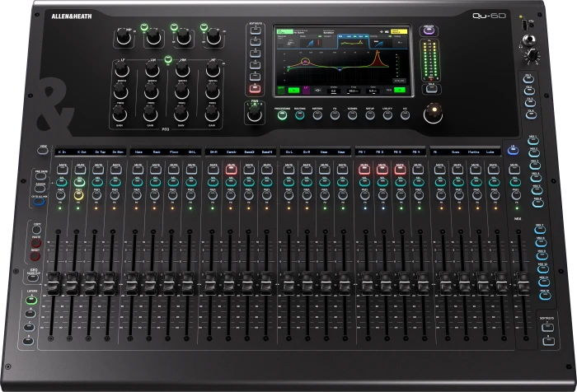This screenshot has height=392, width=577.
Task: Click the PEQ LF Gain knob
Action: [x=119, y=114]
